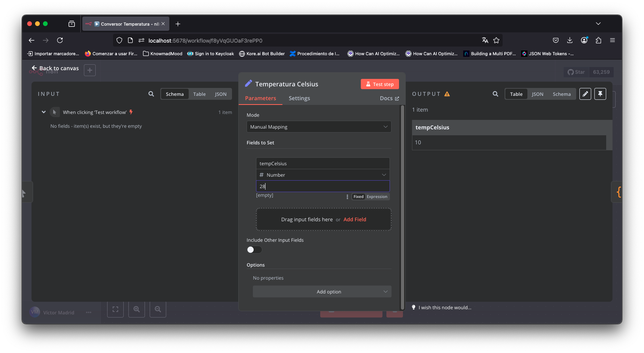Viewport: 644px width, 353px height.
Task: Open input panel search magnifier
Action: coord(151,94)
